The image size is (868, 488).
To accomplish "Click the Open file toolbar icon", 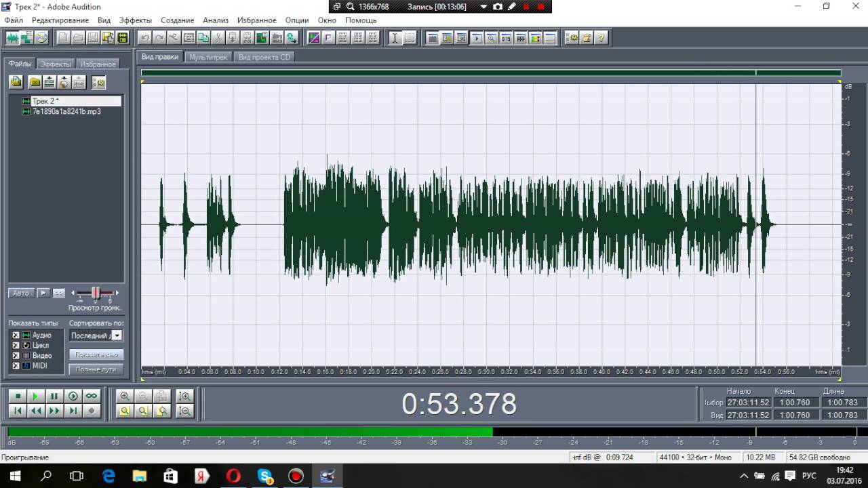I will 78,38.
